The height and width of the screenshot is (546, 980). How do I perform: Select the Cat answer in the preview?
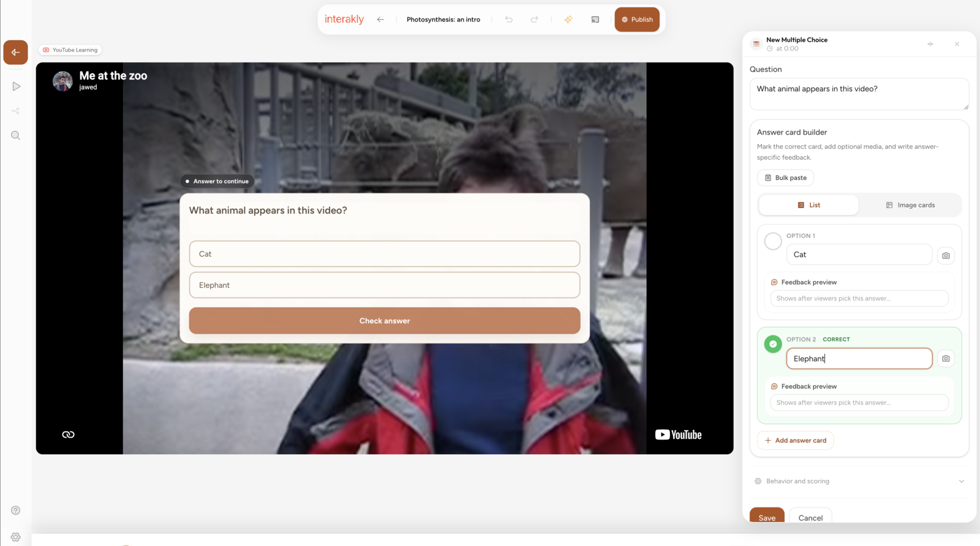point(385,254)
